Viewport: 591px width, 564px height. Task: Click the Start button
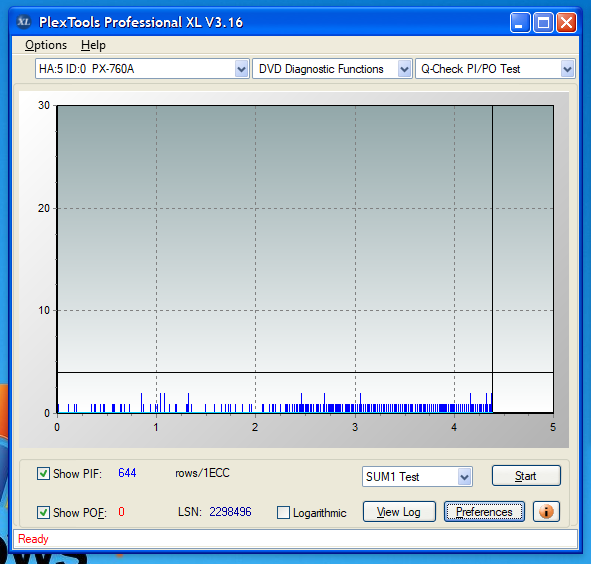click(x=526, y=476)
